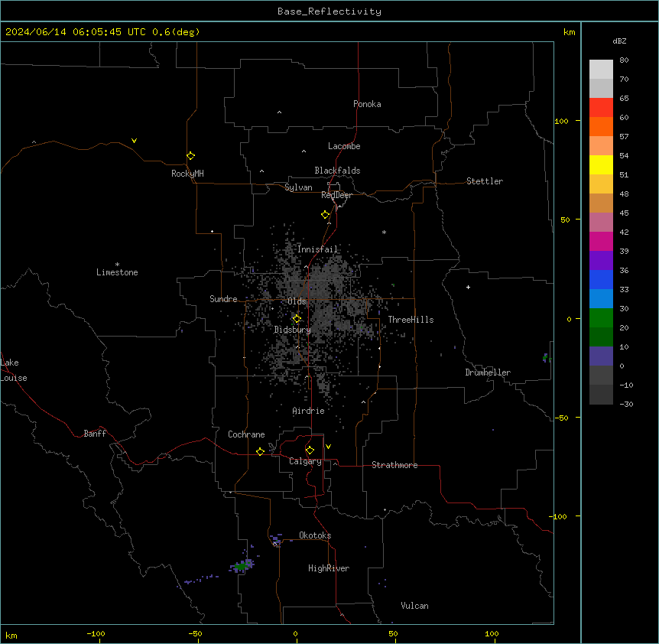659x644 pixels.
Task: Pick the royal blue 33-36 dBZ legend swatch
Action: pyautogui.click(x=601, y=279)
